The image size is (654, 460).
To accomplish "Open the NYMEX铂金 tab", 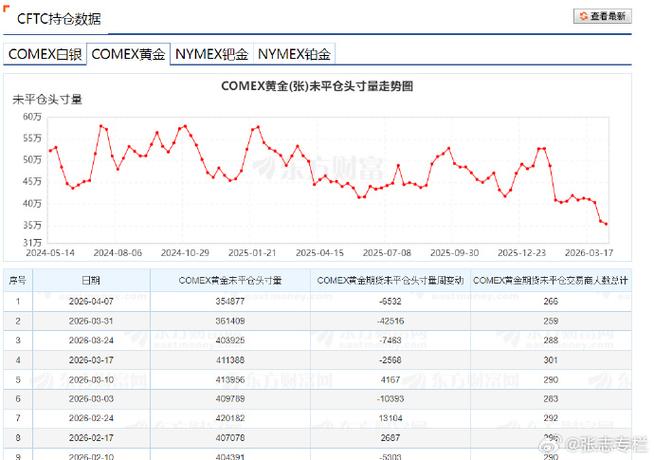I will pos(294,54).
